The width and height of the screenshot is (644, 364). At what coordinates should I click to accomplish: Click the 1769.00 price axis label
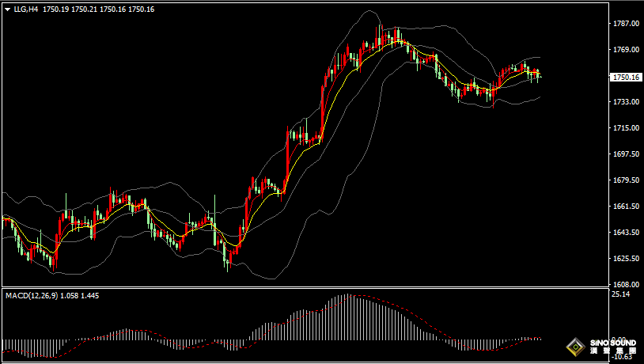626,50
